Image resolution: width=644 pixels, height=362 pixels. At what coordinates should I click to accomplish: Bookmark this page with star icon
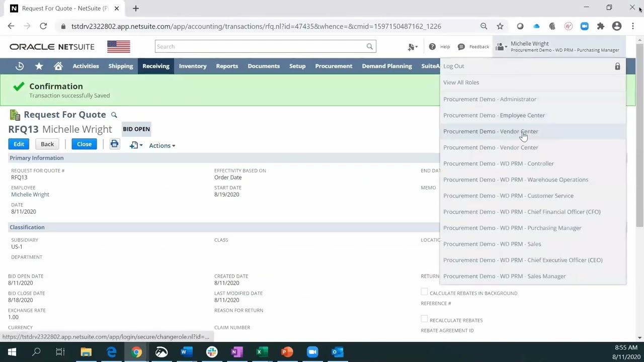click(500, 26)
